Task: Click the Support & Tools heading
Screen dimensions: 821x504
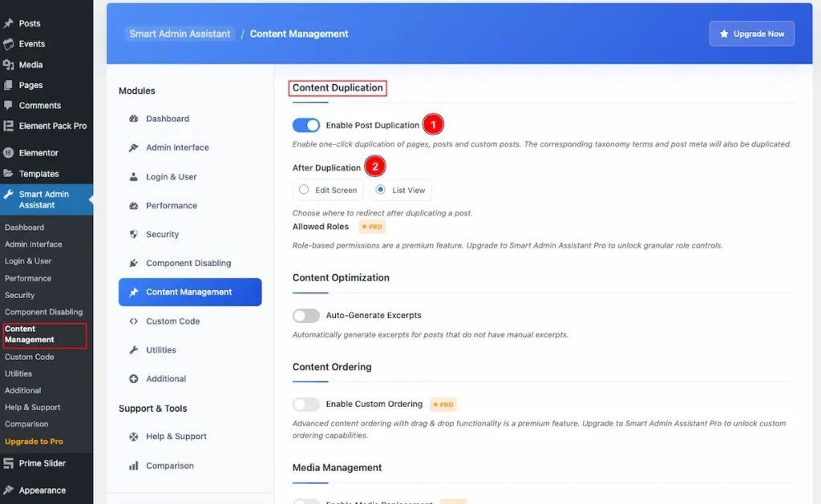Action: coord(153,408)
